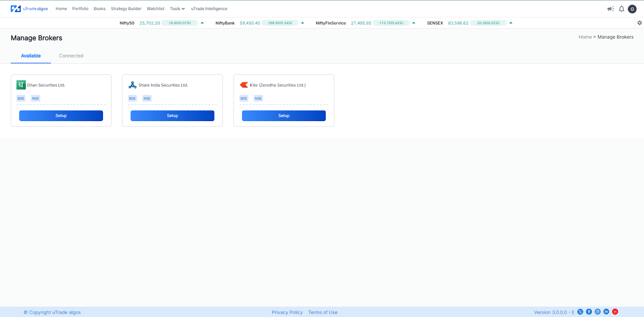
Task: Set up Share India Securities broker
Action: pyautogui.click(x=172, y=116)
